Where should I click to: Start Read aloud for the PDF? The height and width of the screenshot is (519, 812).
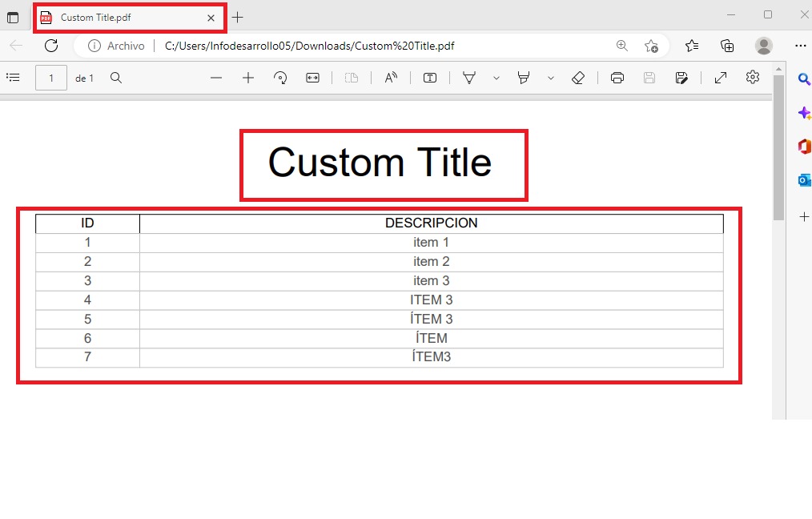(x=391, y=78)
